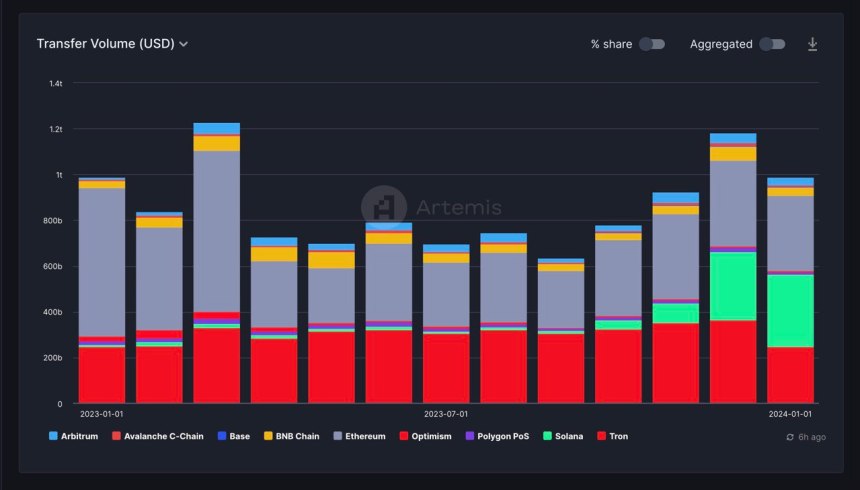The image size is (860, 490).
Task: Click the Tron legend label
Action: pyautogui.click(x=619, y=436)
